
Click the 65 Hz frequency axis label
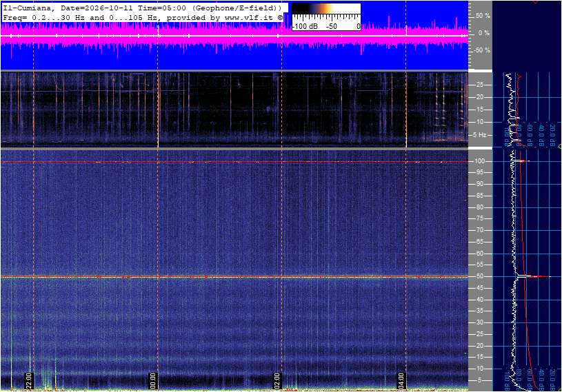pos(479,242)
